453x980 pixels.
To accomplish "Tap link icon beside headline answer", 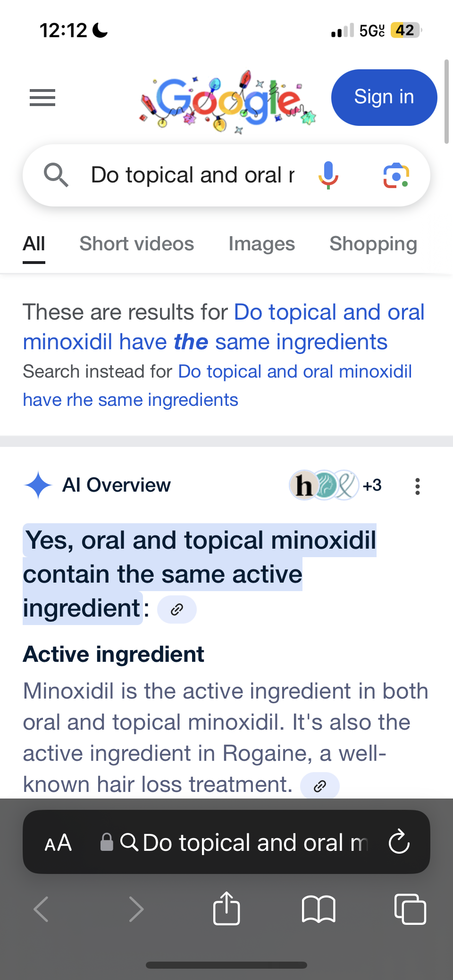I will click(x=177, y=609).
